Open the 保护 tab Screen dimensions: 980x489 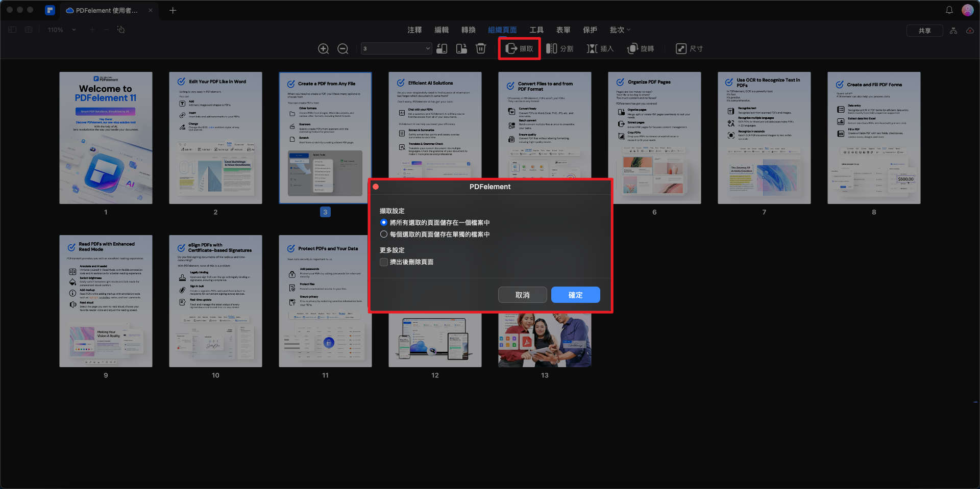click(x=590, y=30)
